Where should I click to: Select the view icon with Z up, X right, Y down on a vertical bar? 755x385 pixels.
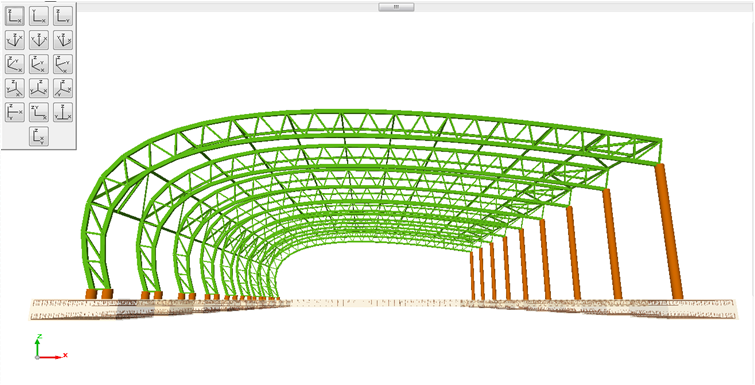pos(15,113)
